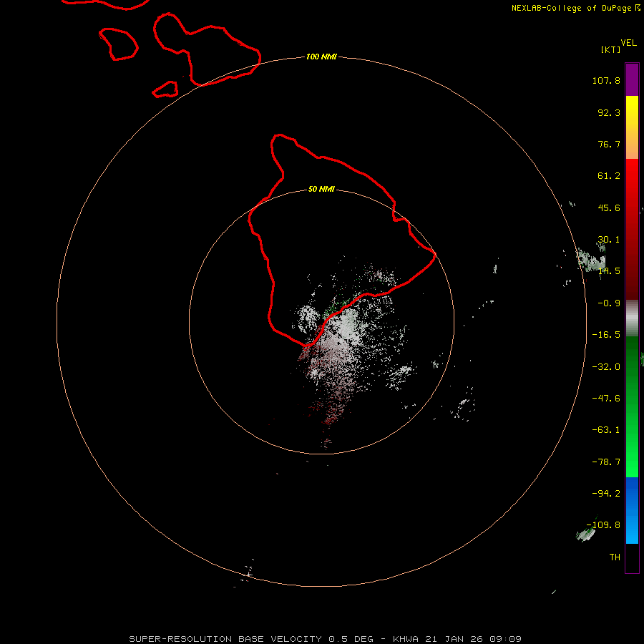
Task: Select the 61.2 velocity scale value
Action: point(609,176)
